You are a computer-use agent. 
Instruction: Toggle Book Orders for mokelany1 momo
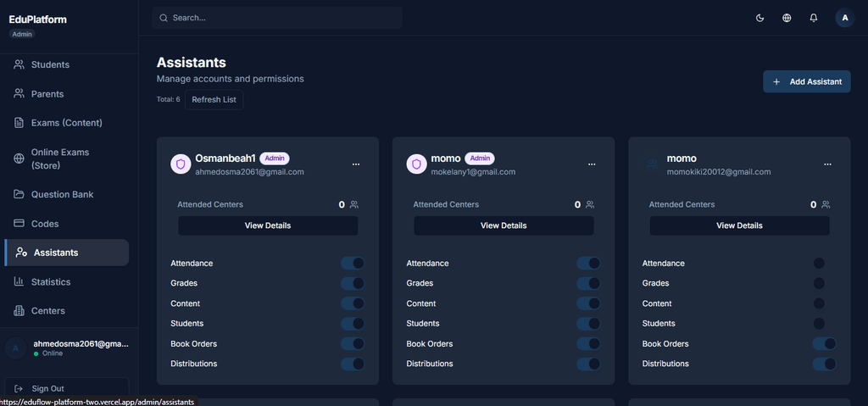click(x=588, y=343)
